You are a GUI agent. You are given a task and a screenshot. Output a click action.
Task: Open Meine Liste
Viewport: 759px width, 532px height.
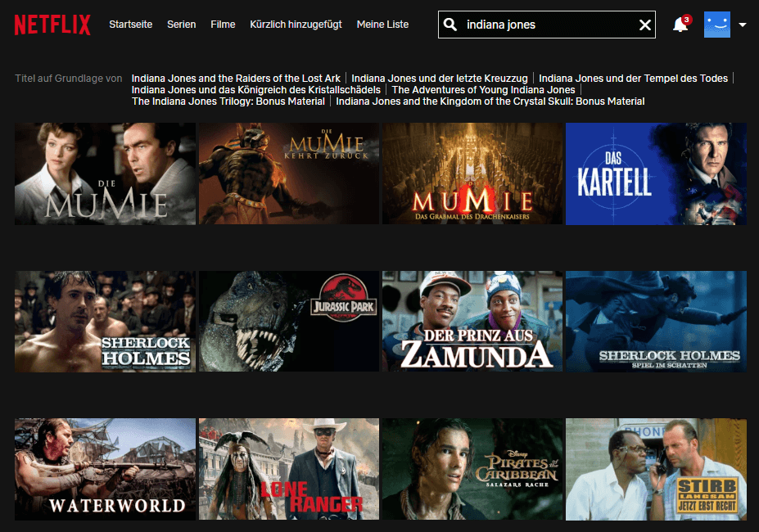pos(382,25)
